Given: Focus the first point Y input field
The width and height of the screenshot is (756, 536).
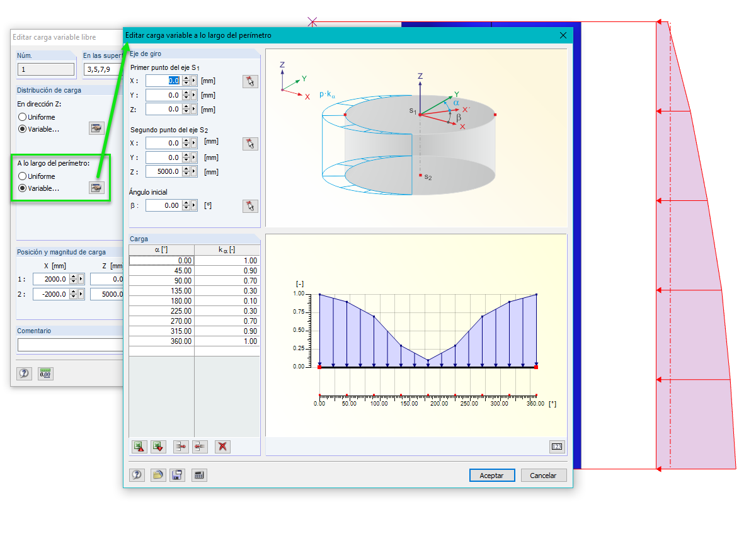Looking at the screenshot, I should tap(164, 95).
